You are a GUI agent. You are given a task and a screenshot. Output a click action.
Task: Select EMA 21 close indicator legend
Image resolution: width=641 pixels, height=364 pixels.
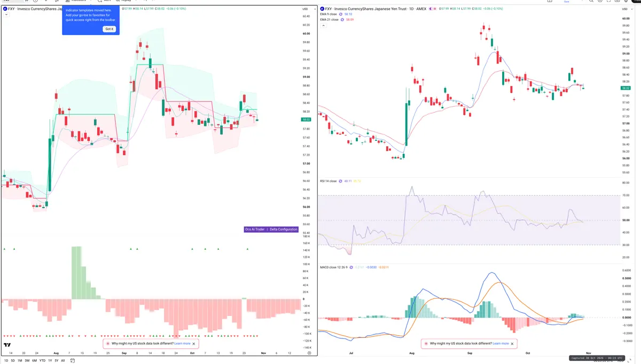[330, 19]
